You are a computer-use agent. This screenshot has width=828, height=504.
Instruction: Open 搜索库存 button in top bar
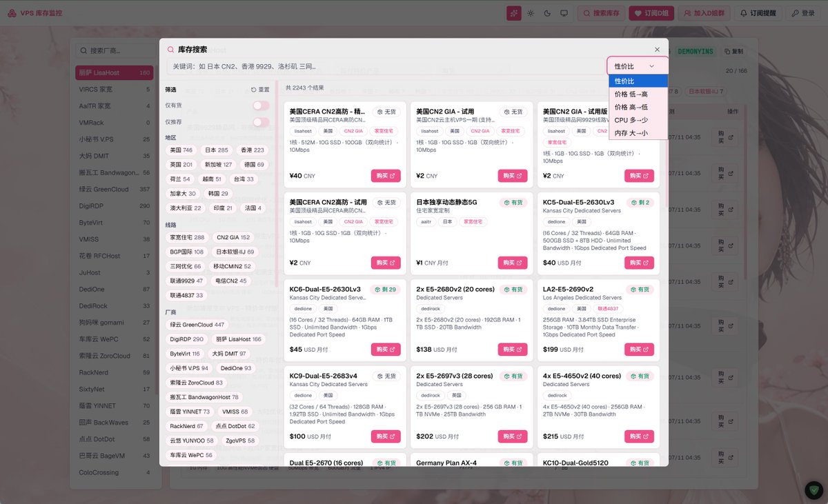(601, 13)
